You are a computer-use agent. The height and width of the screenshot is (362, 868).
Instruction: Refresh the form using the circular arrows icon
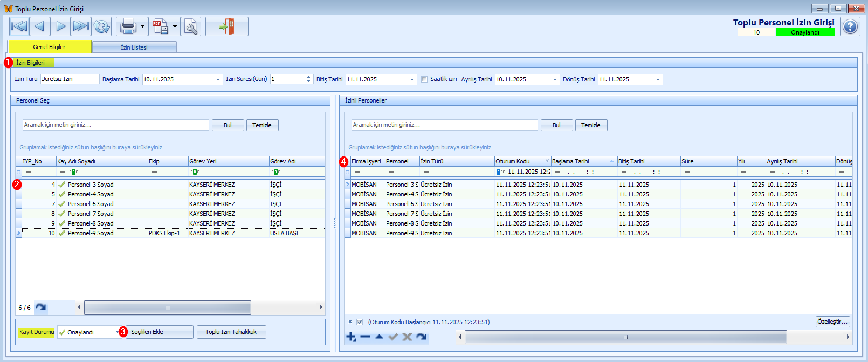[x=101, y=26]
